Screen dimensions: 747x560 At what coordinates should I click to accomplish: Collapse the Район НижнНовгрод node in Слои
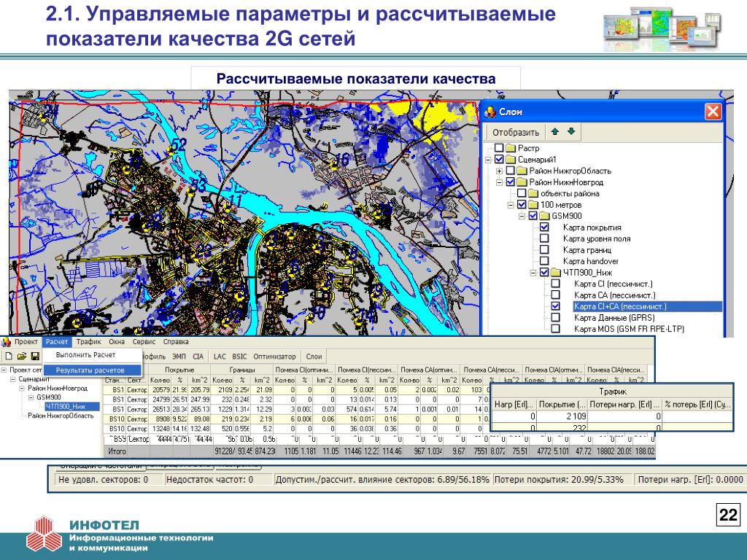tap(499, 182)
